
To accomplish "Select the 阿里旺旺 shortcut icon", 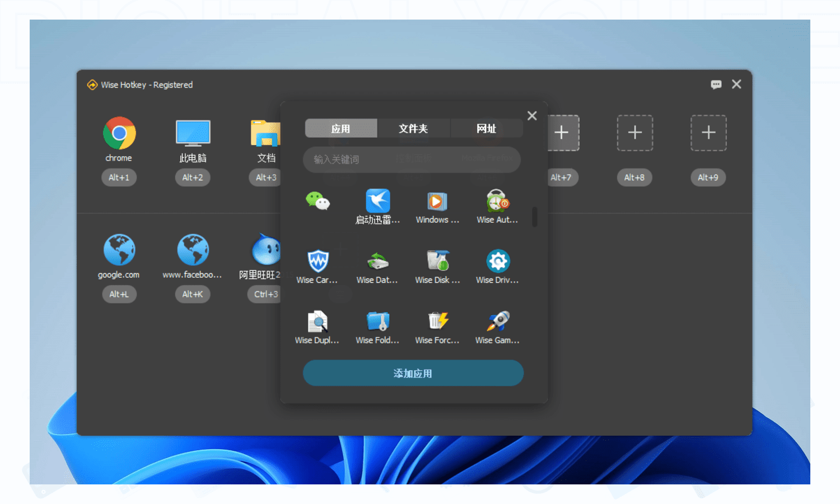I will click(x=266, y=250).
